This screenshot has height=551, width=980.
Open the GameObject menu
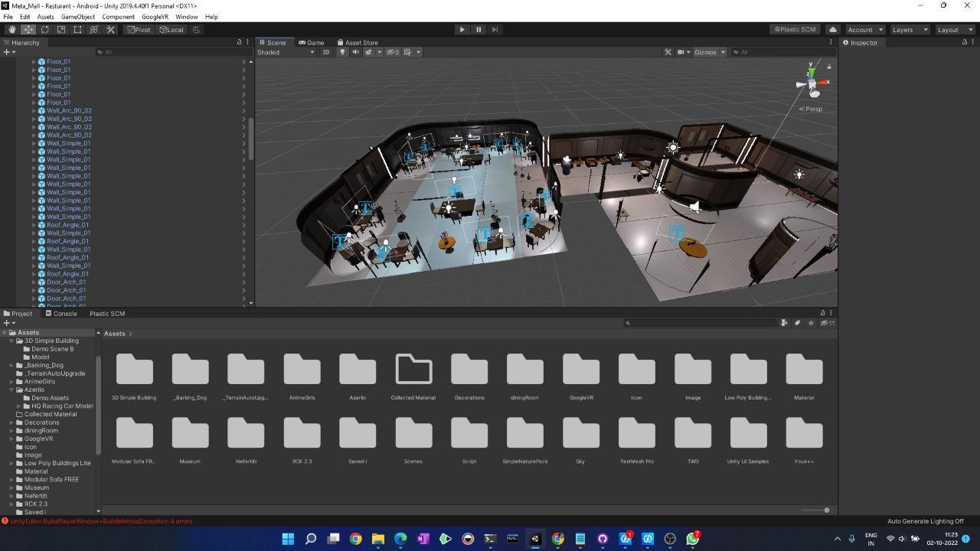click(x=78, y=16)
